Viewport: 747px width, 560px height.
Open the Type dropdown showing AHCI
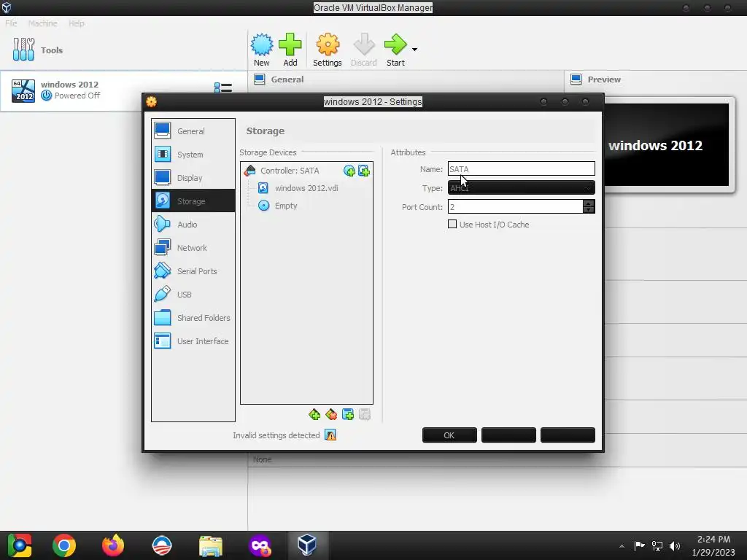point(521,188)
